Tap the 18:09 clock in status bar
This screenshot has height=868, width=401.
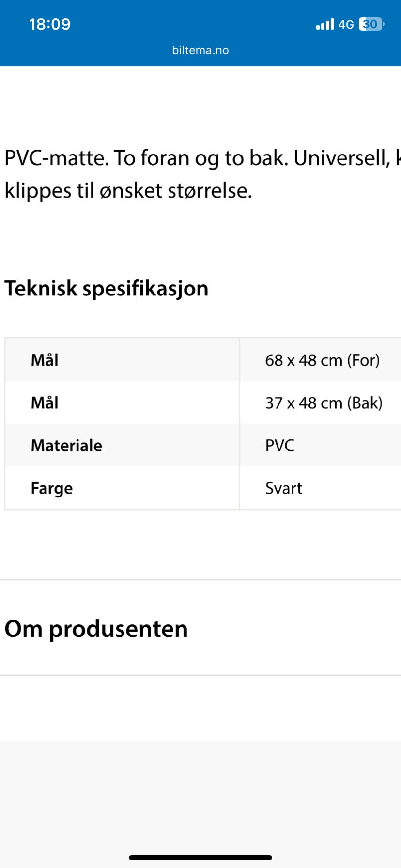50,24
